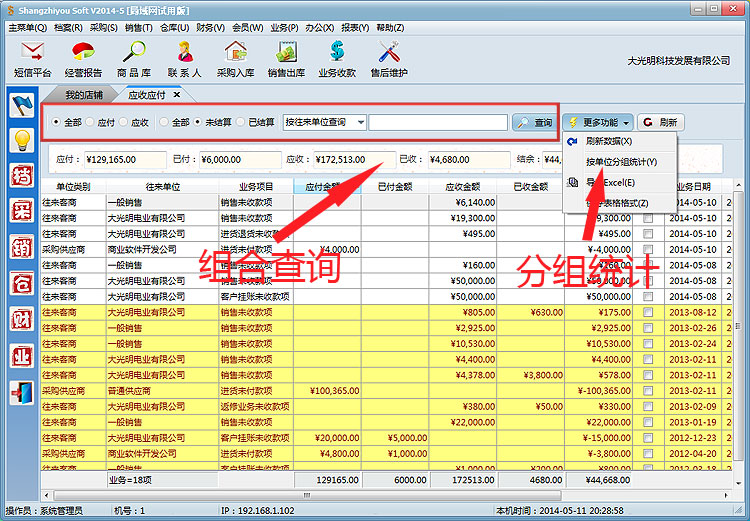Expand the 按往来单位查询 dropdown
The image size is (750, 521).
click(360, 123)
